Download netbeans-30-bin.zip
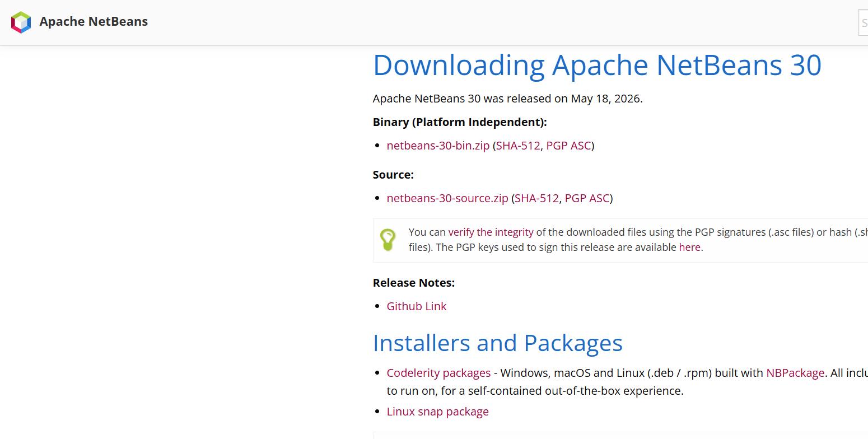Viewport: 868px width, 439px height. pyautogui.click(x=438, y=146)
